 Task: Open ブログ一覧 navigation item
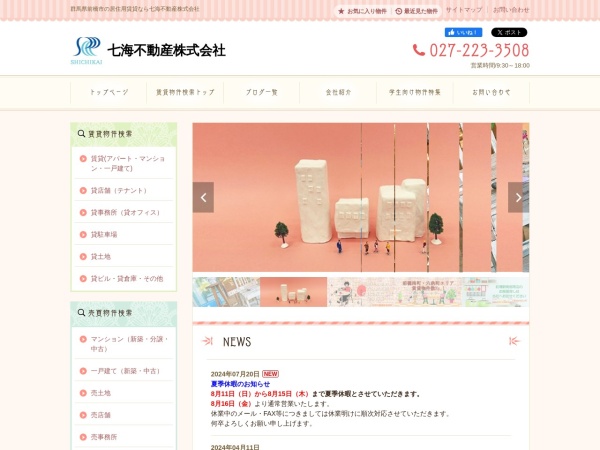point(262,92)
